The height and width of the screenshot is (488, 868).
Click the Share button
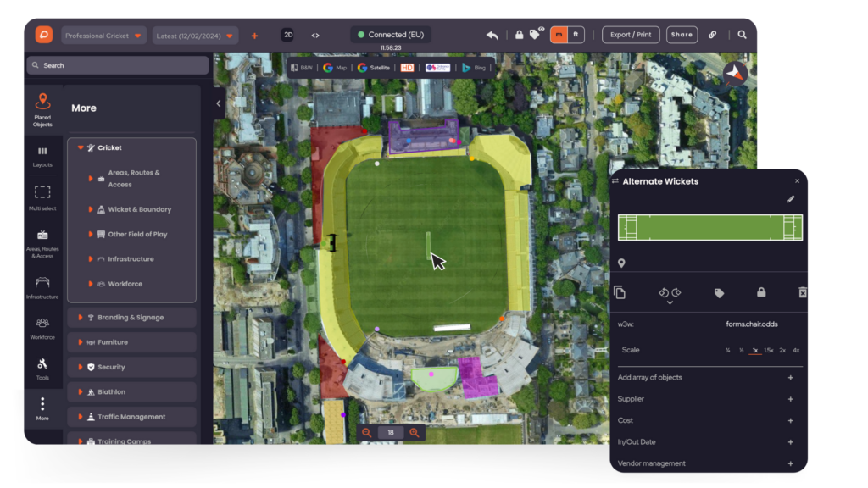pyautogui.click(x=682, y=34)
